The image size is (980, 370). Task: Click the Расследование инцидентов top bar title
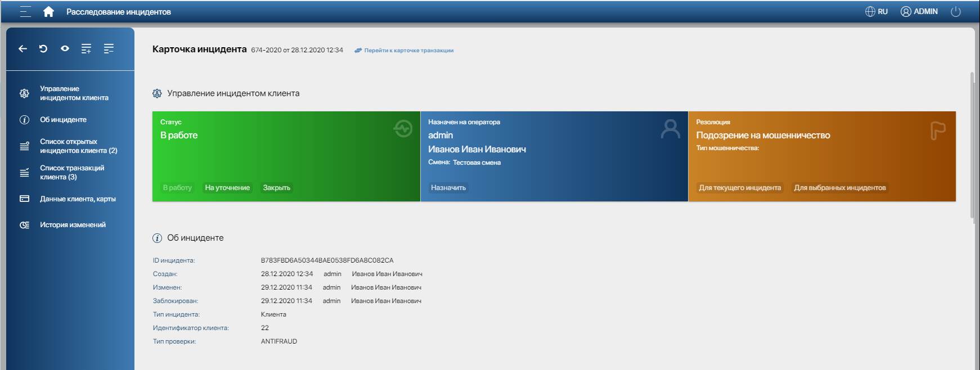coord(119,12)
